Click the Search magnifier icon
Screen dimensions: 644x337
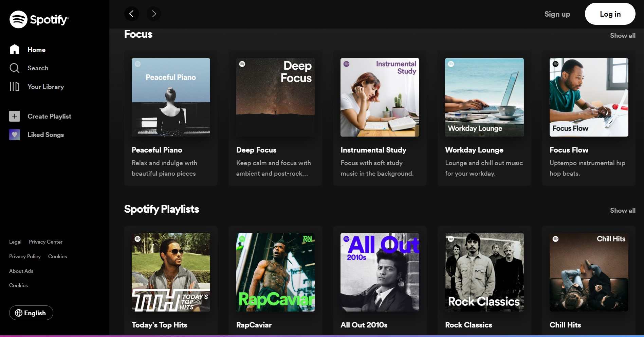pos(14,68)
